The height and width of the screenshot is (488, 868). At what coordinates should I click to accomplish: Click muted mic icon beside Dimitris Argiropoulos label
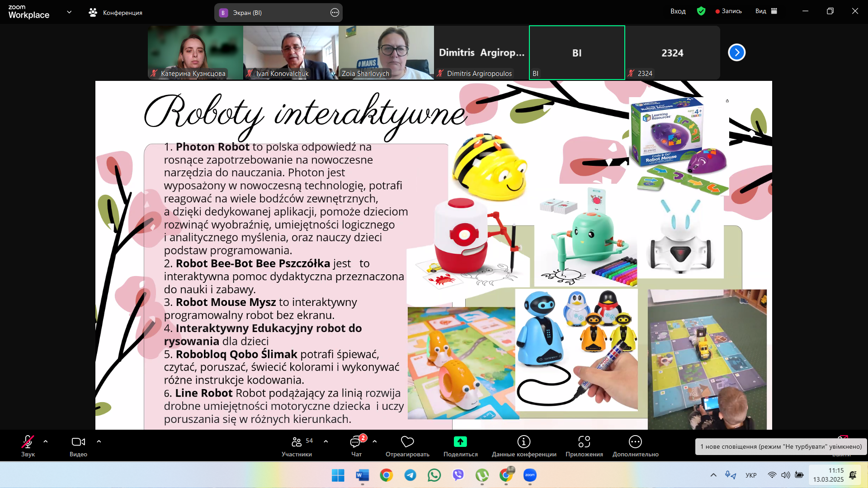(440, 73)
